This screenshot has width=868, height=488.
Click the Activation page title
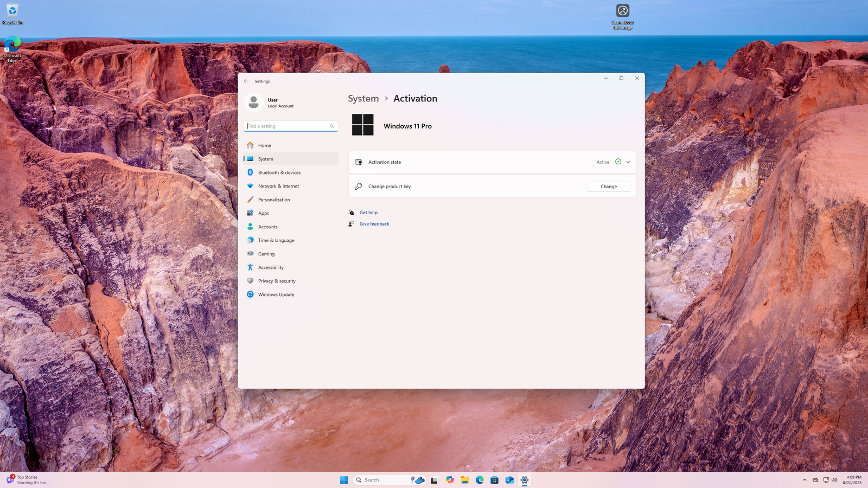[415, 98]
